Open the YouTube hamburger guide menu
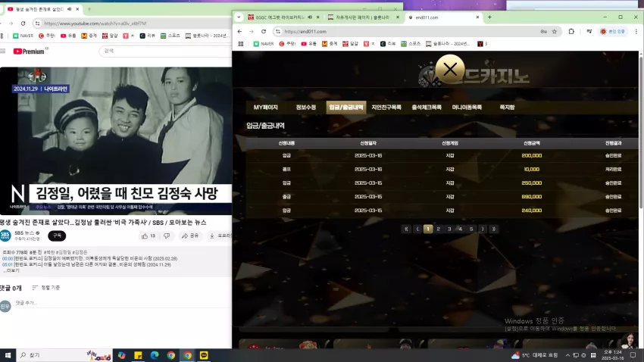Viewport: 644px width, 362px height. point(3,51)
